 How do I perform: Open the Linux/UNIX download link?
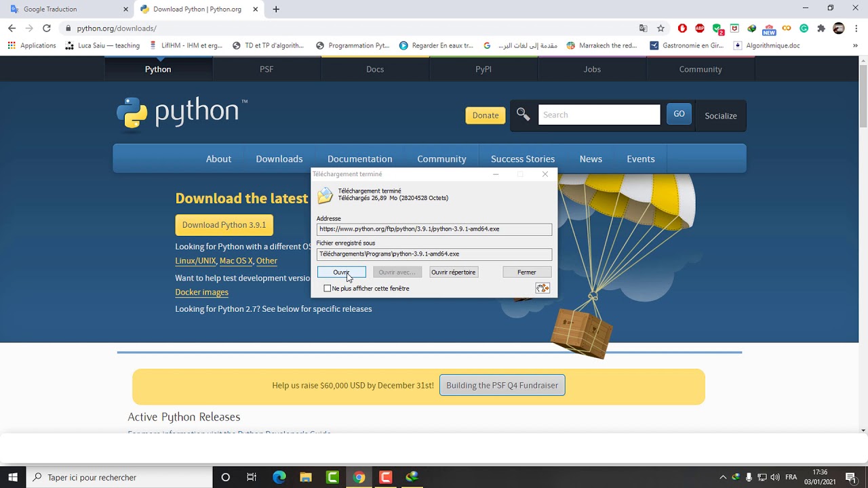[x=195, y=261]
